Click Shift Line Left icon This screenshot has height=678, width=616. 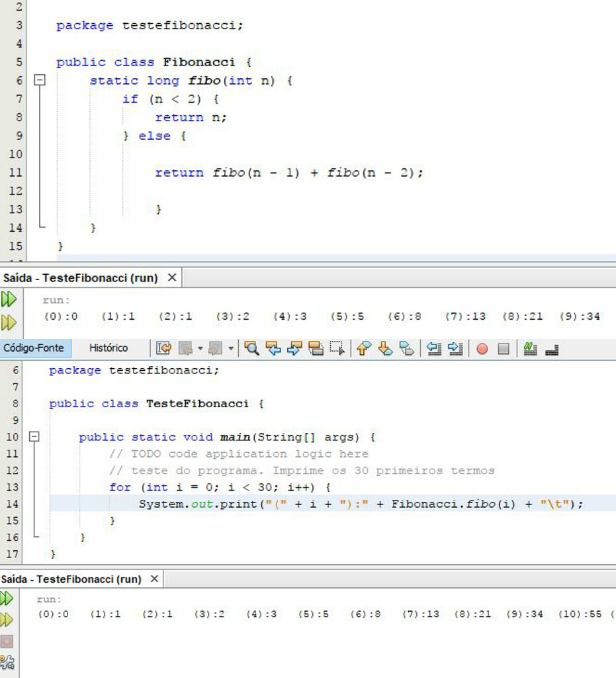(433, 348)
